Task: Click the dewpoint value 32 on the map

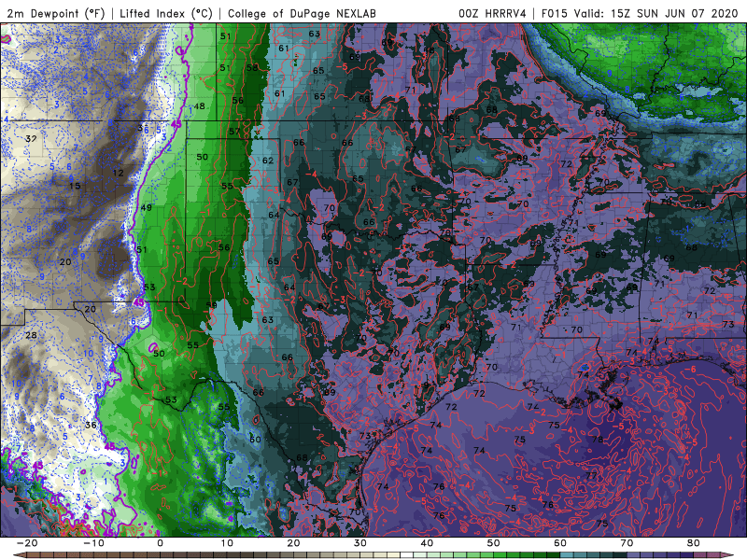Action: pos(31,139)
